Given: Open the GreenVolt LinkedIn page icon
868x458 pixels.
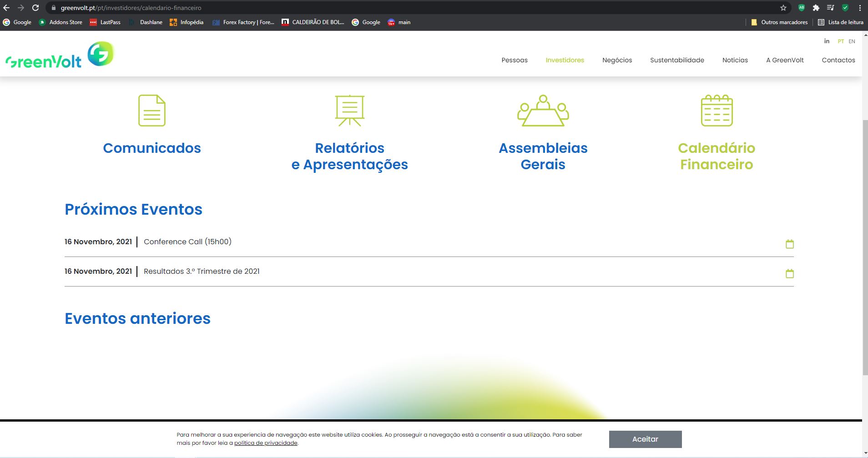Looking at the screenshot, I should tap(827, 41).
